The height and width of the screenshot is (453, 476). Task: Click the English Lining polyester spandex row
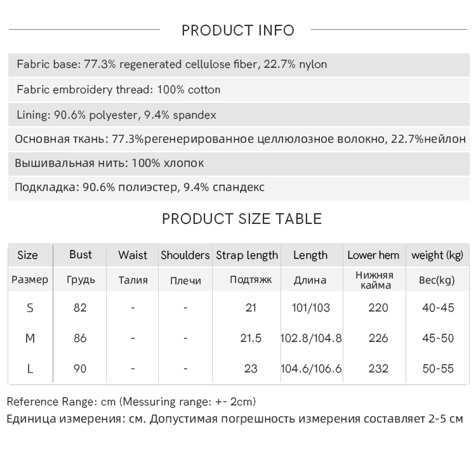pyautogui.click(x=117, y=115)
